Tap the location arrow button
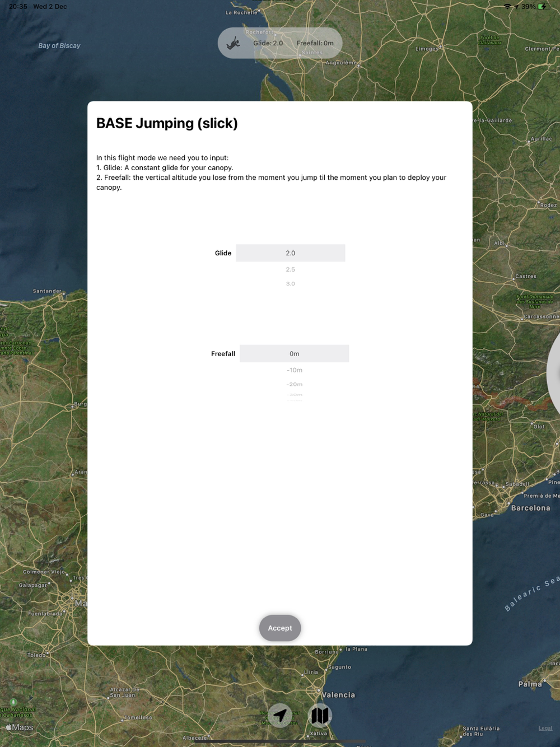Viewport: 560px width, 747px height. click(x=280, y=715)
